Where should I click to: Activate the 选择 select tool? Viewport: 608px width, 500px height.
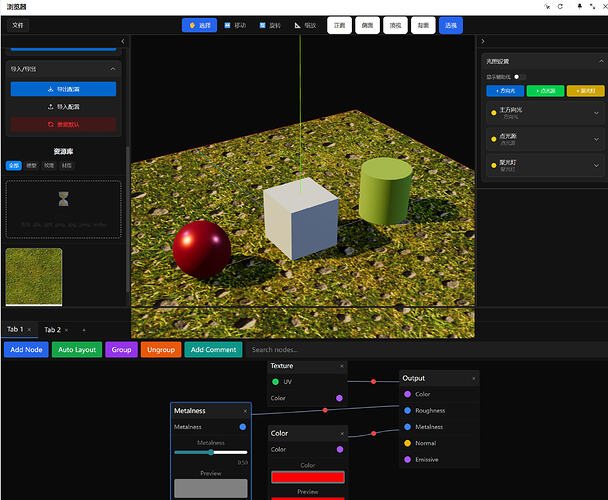pyautogui.click(x=199, y=25)
